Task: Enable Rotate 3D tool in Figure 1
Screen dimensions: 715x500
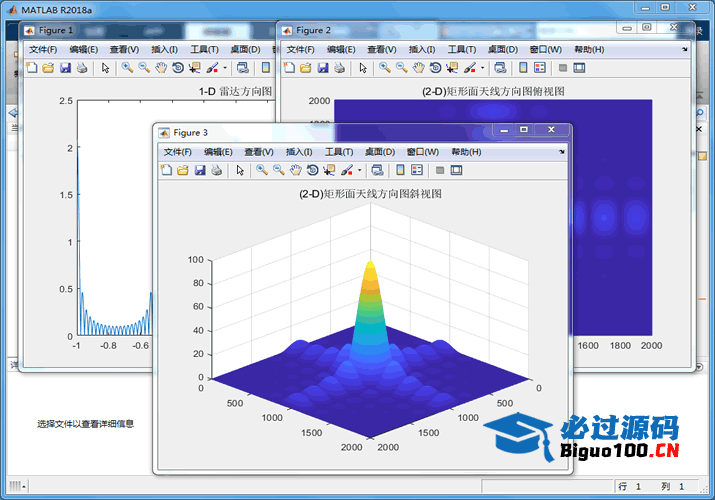Action: click(x=178, y=68)
